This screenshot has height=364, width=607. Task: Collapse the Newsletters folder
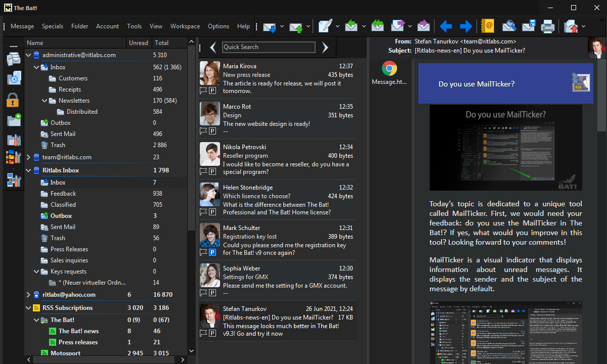45,101
